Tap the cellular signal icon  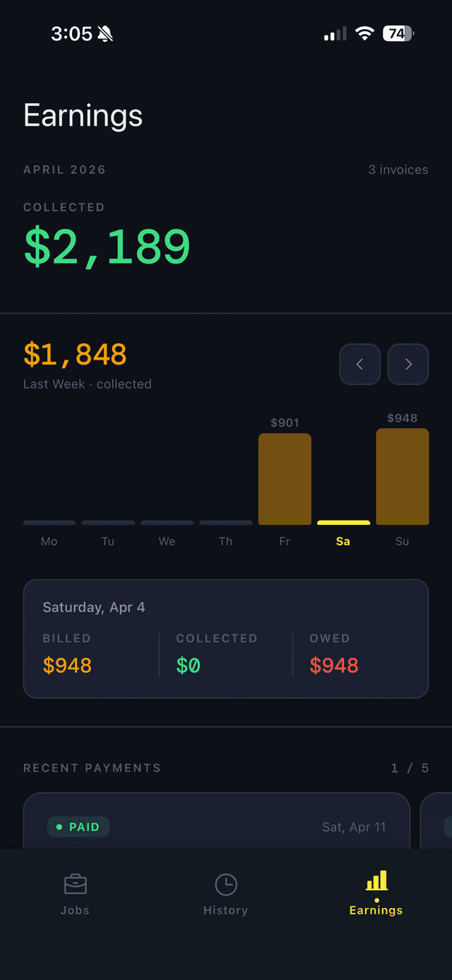(x=333, y=33)
